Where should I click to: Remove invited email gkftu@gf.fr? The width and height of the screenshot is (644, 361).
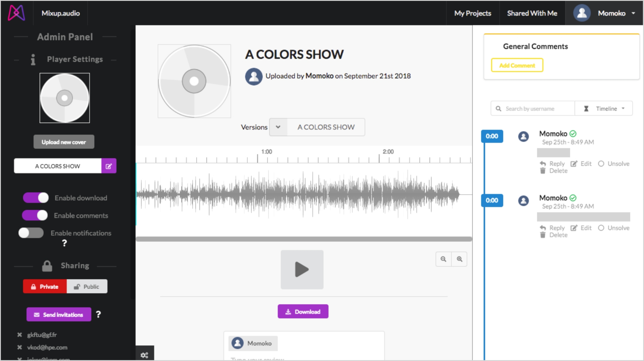click(20, 335)
